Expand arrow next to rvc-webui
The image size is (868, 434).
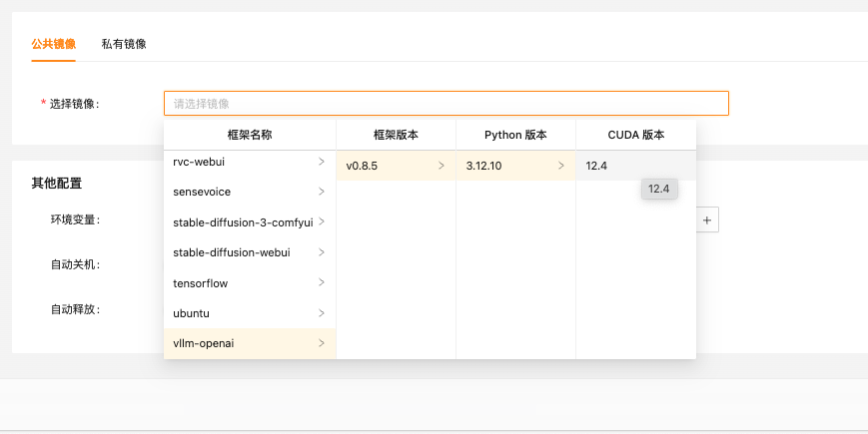(321, 161)
